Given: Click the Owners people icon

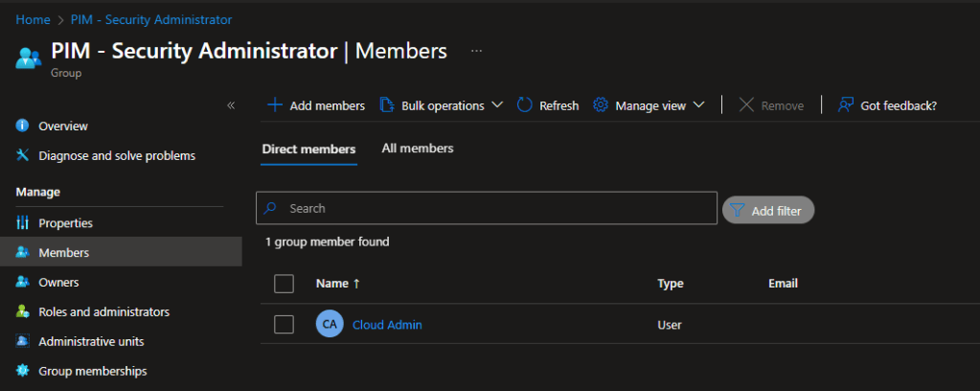Looking at the screenshot, I should tap(23, 283).
